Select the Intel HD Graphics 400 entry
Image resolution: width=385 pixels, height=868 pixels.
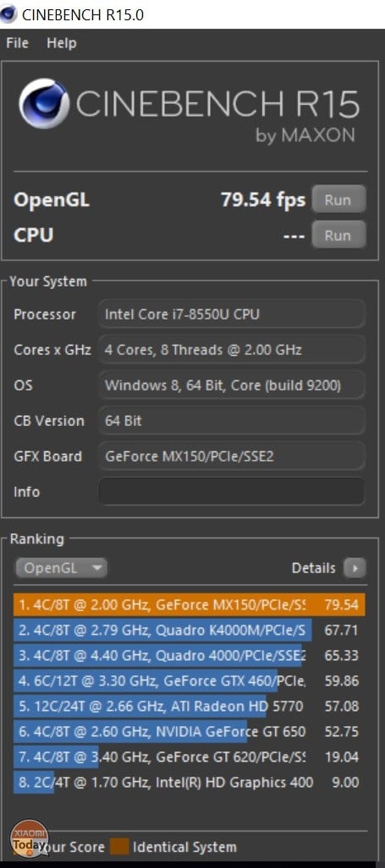click(190, 782)
